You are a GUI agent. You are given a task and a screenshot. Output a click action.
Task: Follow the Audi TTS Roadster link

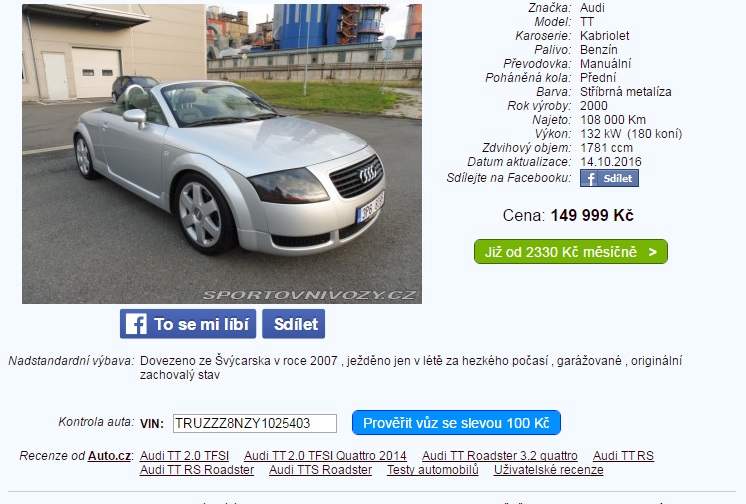coord(320,470)
